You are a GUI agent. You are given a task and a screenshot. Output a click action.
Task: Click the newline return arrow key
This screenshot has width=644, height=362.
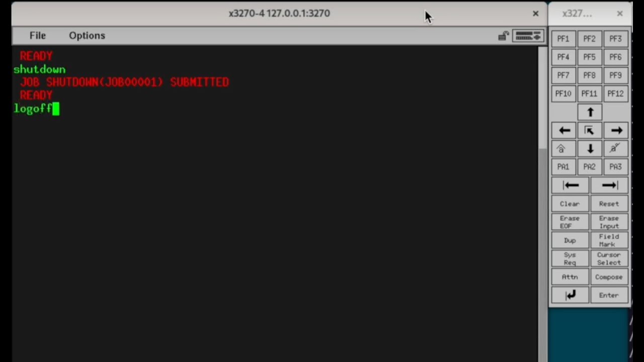pos(570,295)
